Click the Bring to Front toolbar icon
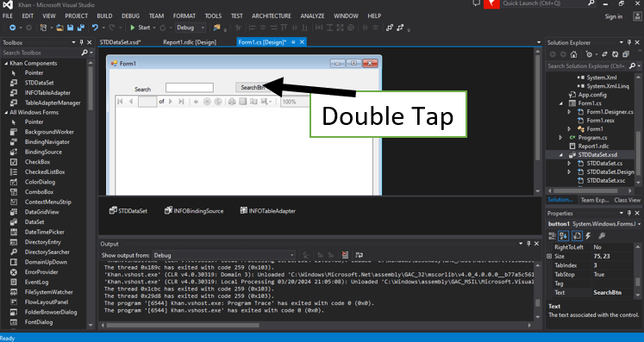644x342 pixels. point(390,28)
